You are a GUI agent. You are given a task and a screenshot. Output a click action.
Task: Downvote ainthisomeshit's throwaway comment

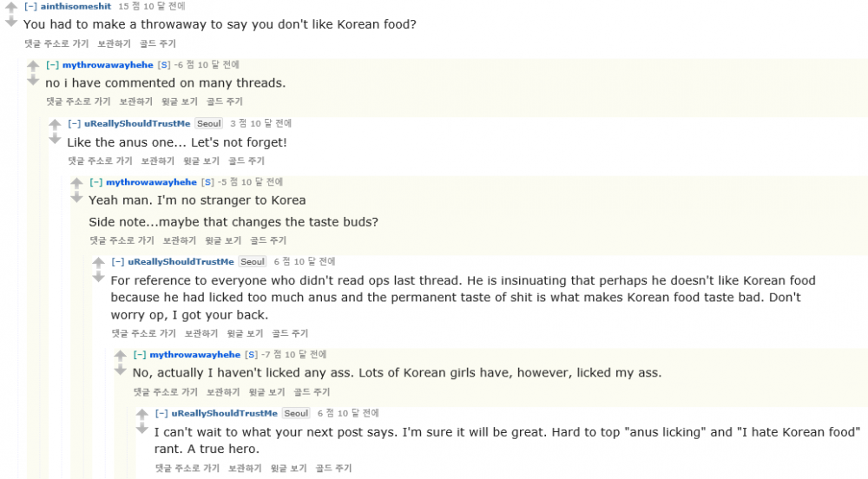[x=10, y=22]
